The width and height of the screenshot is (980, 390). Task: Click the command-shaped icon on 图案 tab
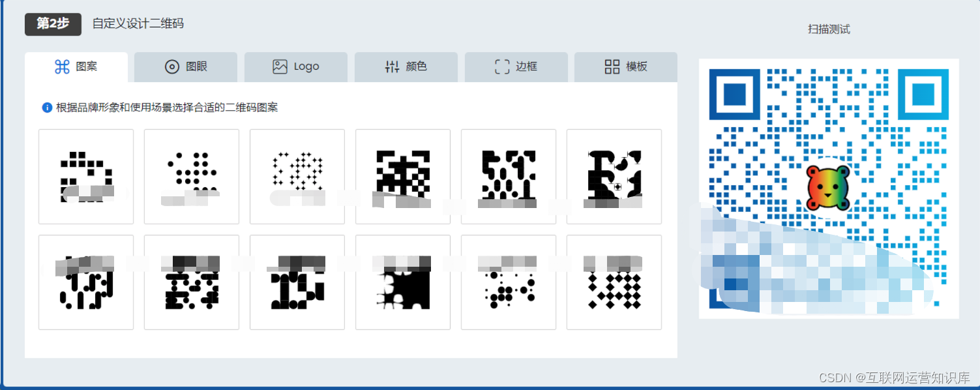62,67
